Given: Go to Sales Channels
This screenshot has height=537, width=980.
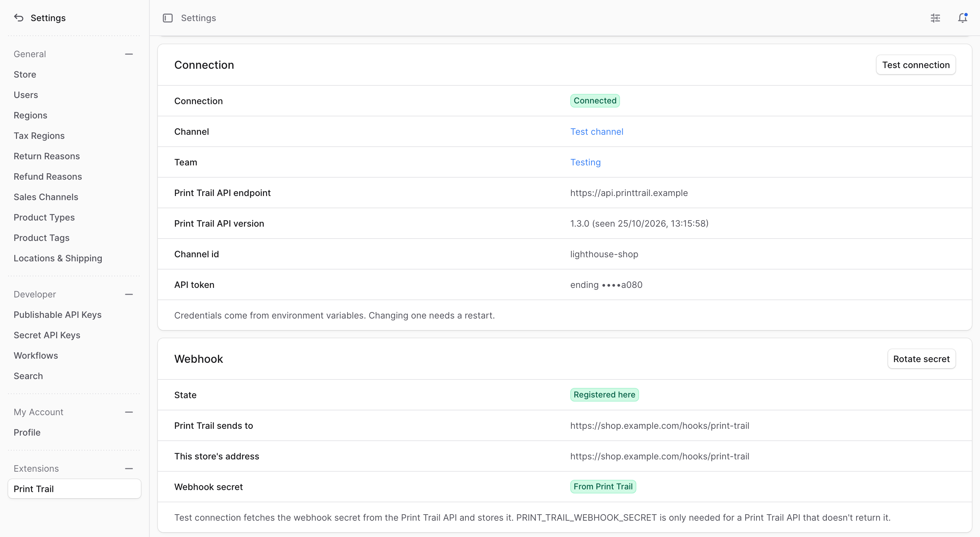Looking at the screenshot, I should coord(75,197).
